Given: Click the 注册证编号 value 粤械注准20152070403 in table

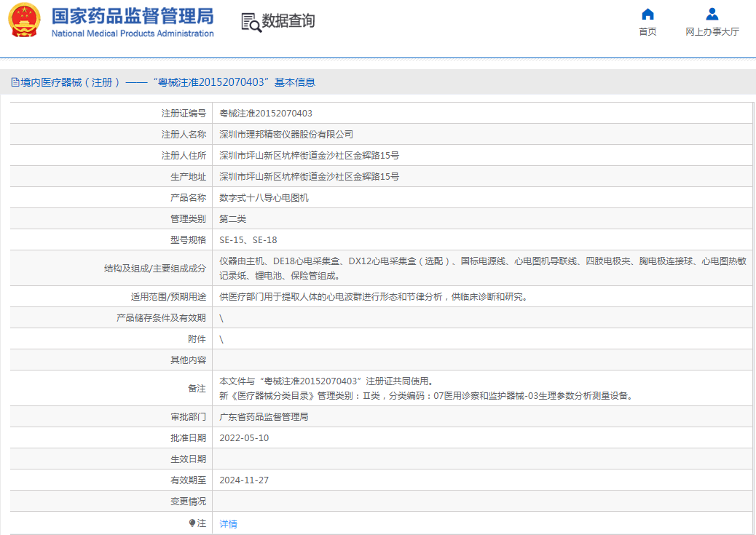Looking at the screenshot, I should click(266, 114).
